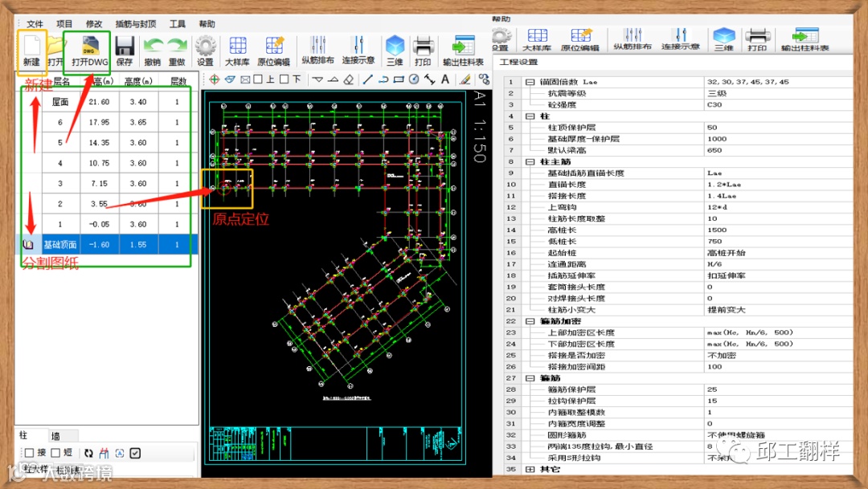Undo using the 撤销 arrow icon
Image resolution: width=868 pixels, height=489 pixels.
tap(153, 51)
